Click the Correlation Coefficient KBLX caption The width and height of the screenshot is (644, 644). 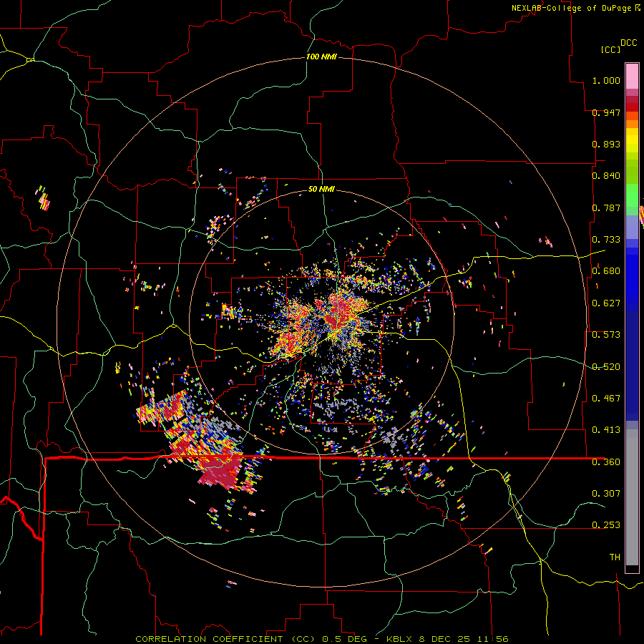point(321,639)
